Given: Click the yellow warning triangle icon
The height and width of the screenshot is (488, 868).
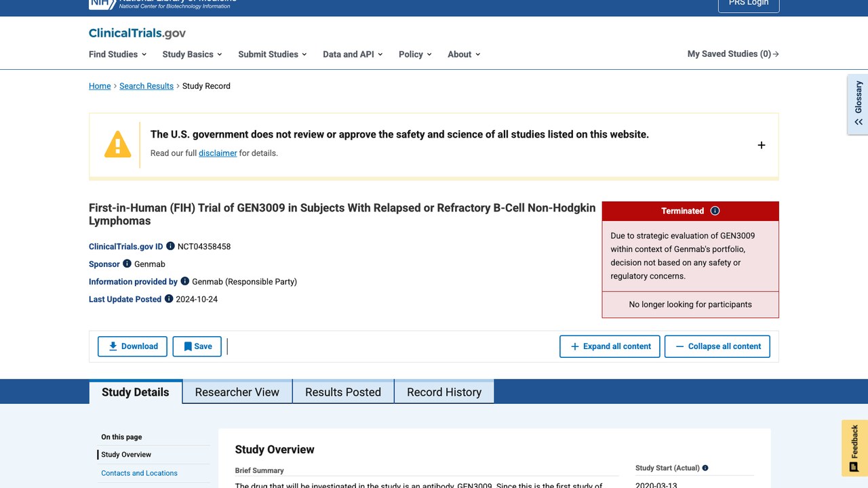Looking at the screenshot, I should [x=117, y=144].
